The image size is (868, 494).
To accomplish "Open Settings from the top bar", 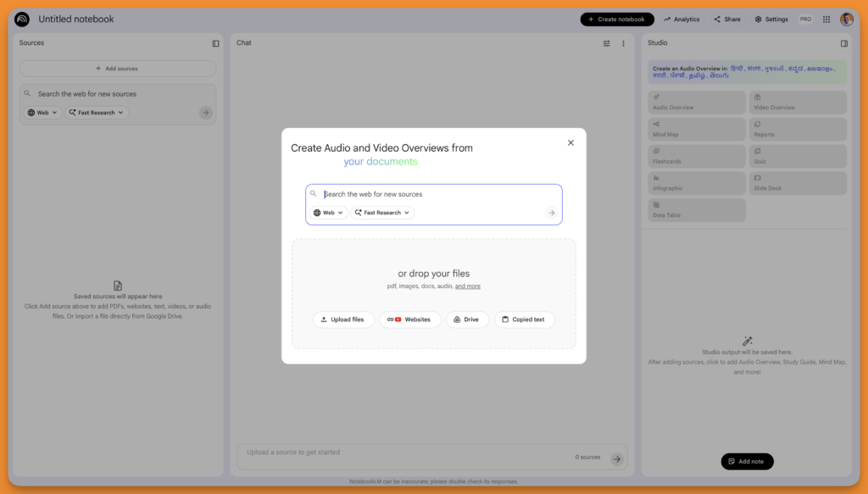I will (x=770, y=19).
